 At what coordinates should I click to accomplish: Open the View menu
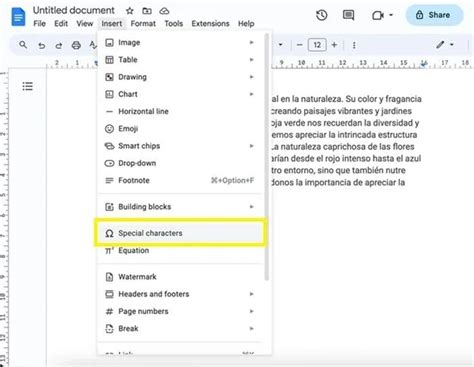click(x=85, y=24)
